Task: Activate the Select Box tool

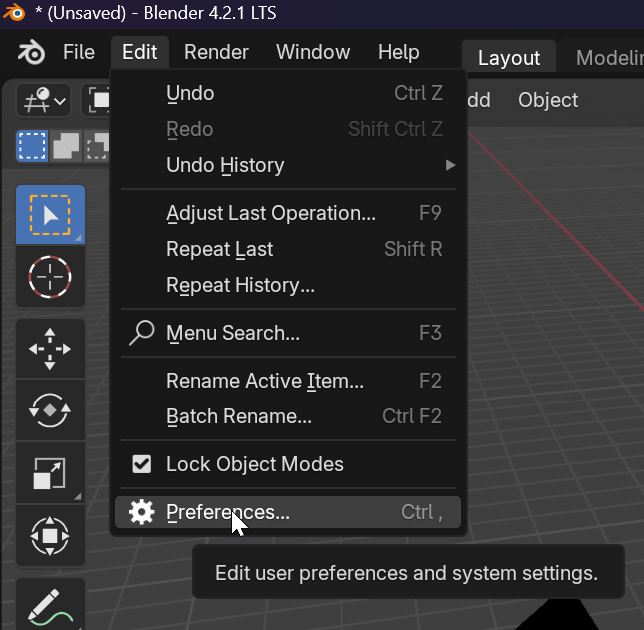Action: [x=50, y=215]
